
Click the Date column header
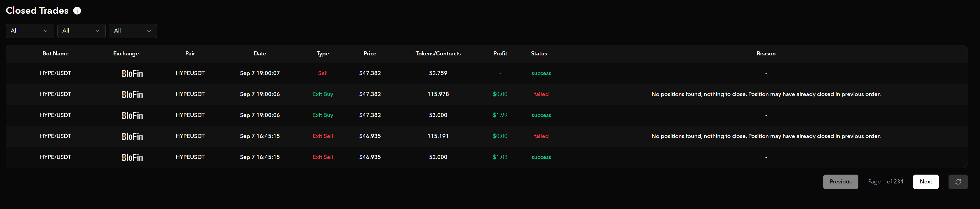point(260,54)
